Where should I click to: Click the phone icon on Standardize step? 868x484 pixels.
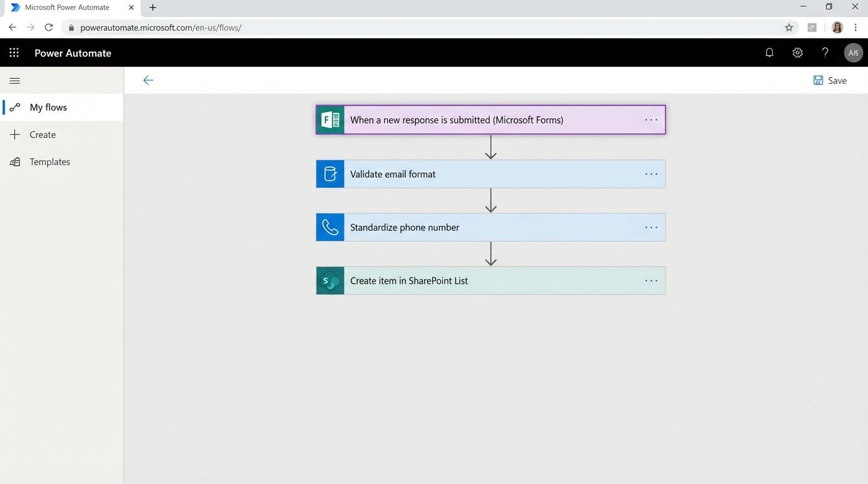click(x=330, y=228)
